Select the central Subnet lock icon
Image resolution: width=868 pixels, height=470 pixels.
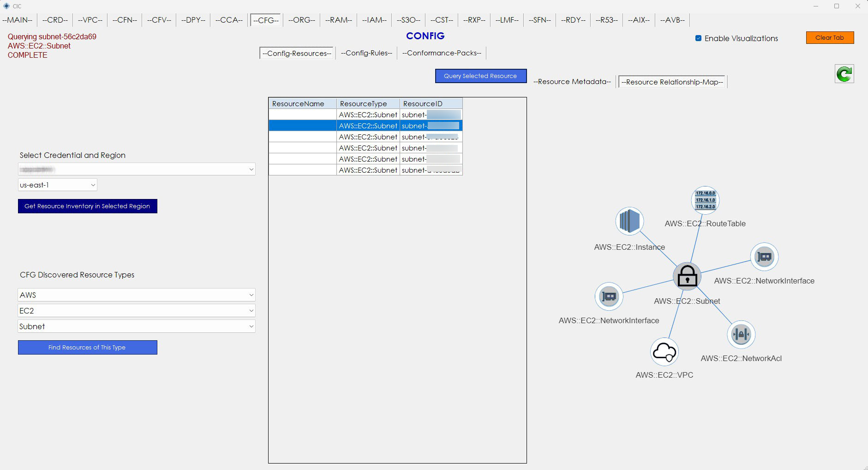pos(687,277)
